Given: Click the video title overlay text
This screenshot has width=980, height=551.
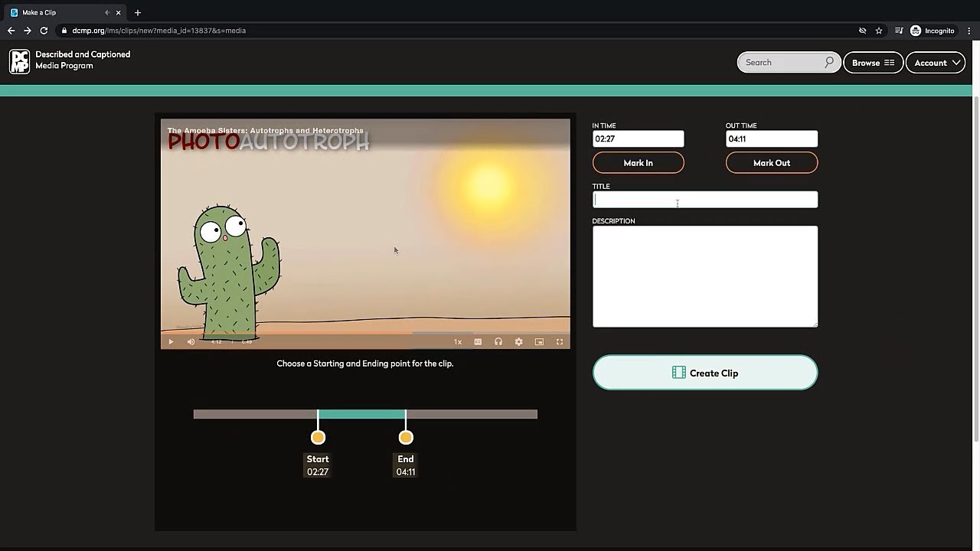Looking at the screenshot, I should (266, 131).
